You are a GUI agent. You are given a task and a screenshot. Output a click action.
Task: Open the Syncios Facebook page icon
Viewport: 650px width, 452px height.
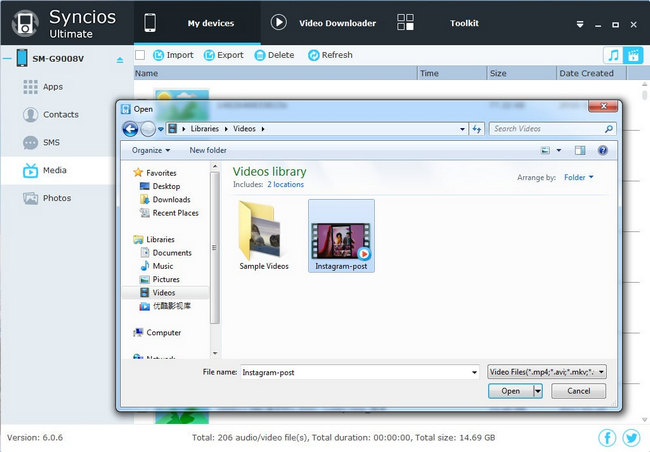tap(607, 437)
